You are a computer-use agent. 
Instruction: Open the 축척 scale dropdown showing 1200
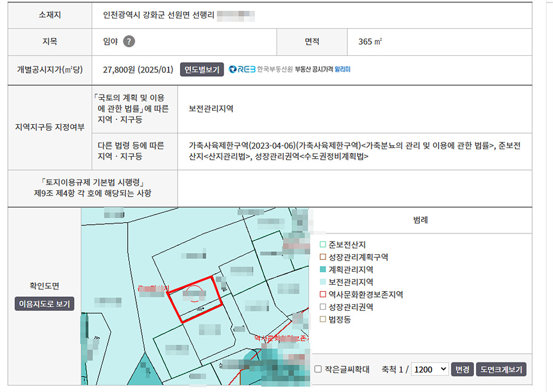(x=430, y=369)
